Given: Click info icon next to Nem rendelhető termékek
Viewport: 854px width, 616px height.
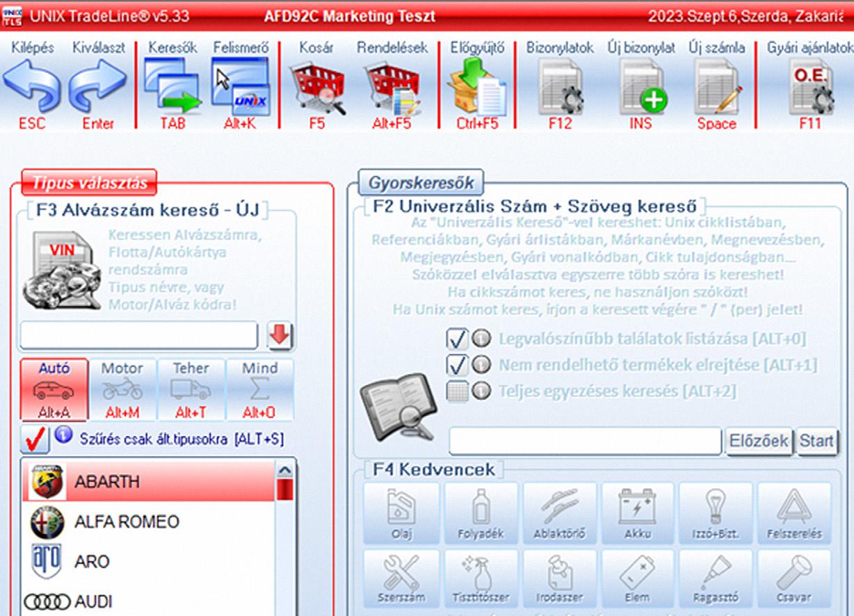Looking at the screenshot, I should (x=481, y=365).
